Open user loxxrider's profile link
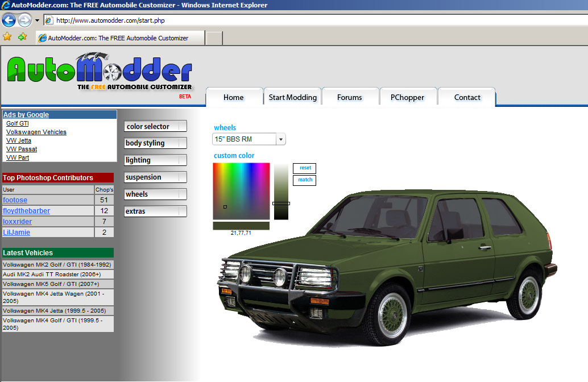 (x=17, y=222)
